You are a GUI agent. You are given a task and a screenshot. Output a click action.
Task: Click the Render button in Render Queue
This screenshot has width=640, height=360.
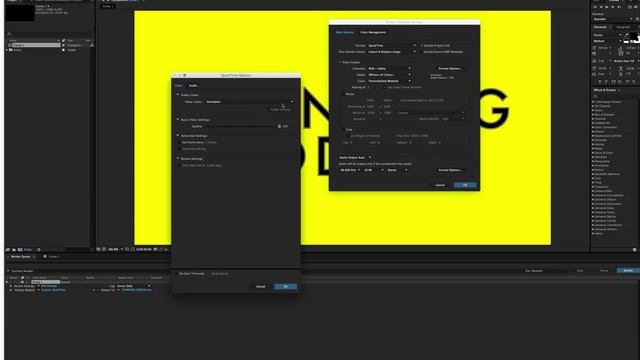click(x=628, y=270)
